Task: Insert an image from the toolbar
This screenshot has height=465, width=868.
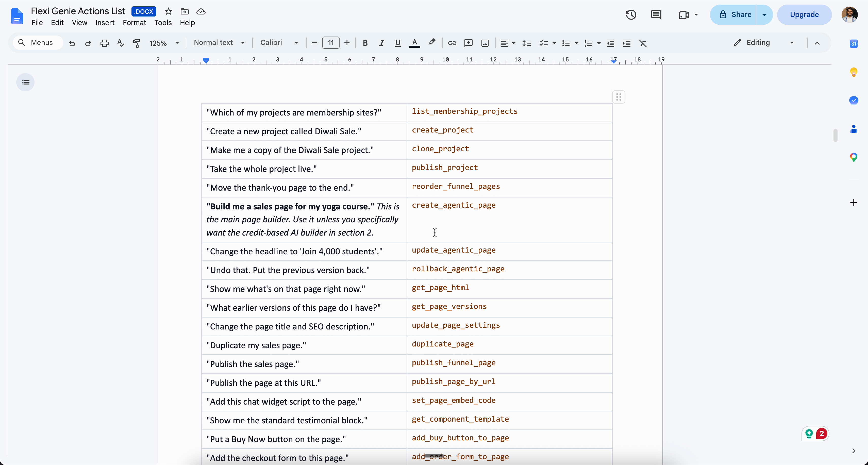Action: [485, 43]
